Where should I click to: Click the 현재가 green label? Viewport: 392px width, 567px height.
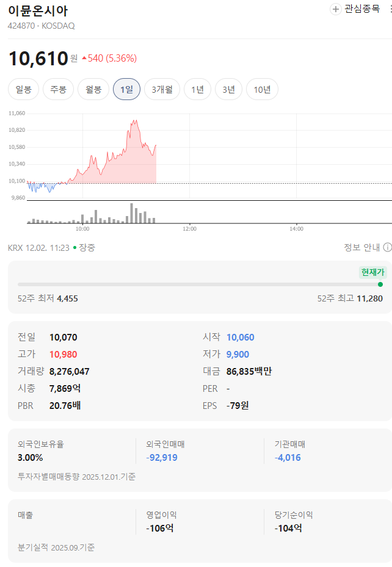tap(373, 272)
